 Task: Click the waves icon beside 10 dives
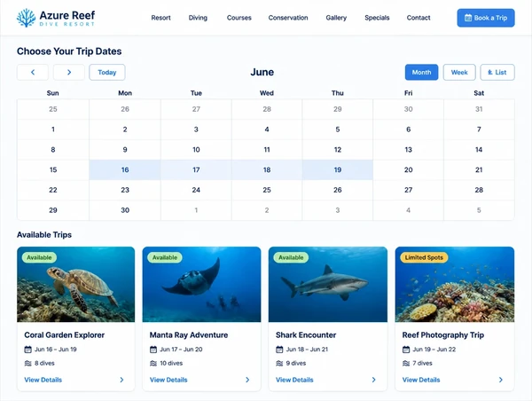pos(153,364)
